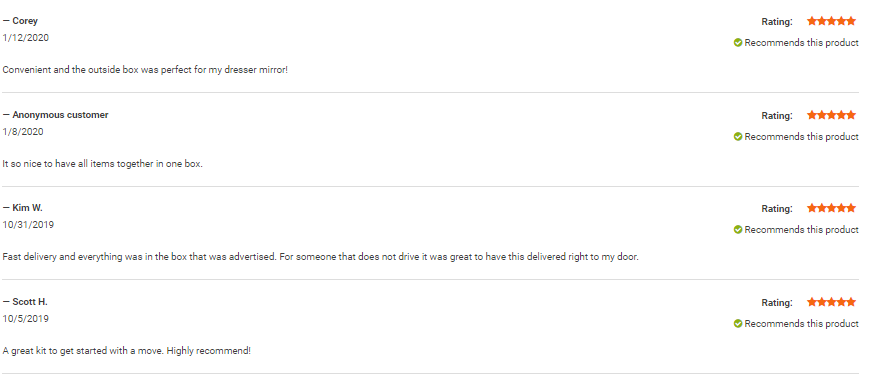Viewport: 876px width, 374px height.
Task: Click the review date 1/12/2020
Action: pyautogui.click(x=26, y=38)
